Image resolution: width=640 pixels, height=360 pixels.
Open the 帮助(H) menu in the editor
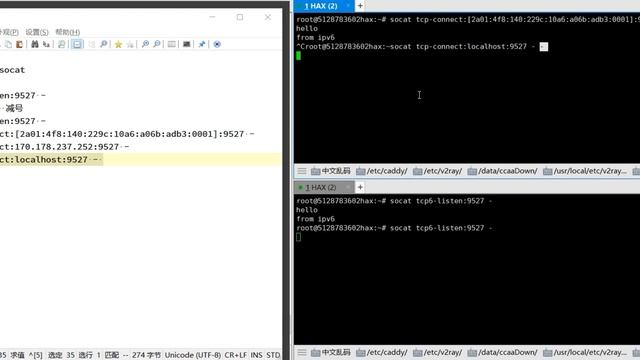(x=68, y=32)
